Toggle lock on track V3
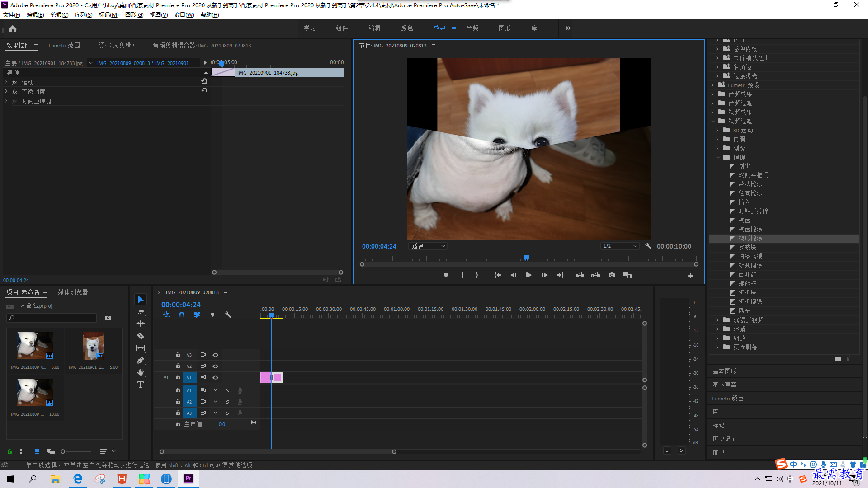This screenshot has height=488, width=868. [x=178, y=355]
